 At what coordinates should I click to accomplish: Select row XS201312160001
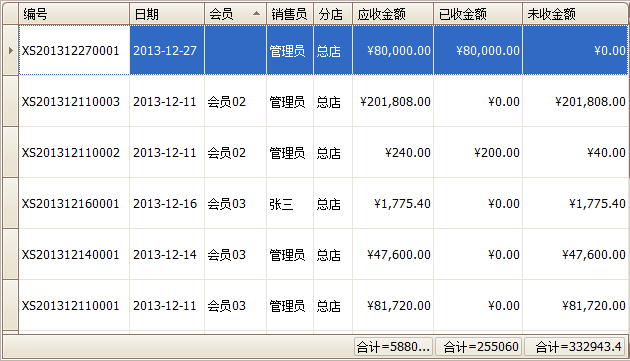coord(323,203)
